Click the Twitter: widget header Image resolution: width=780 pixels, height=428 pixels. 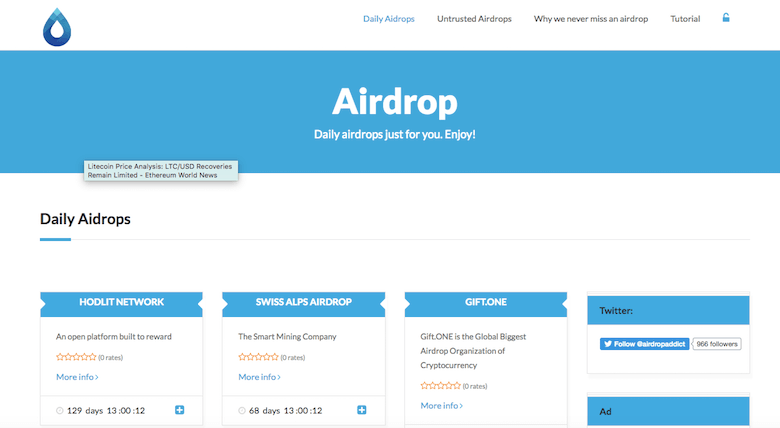coord(668,311)
